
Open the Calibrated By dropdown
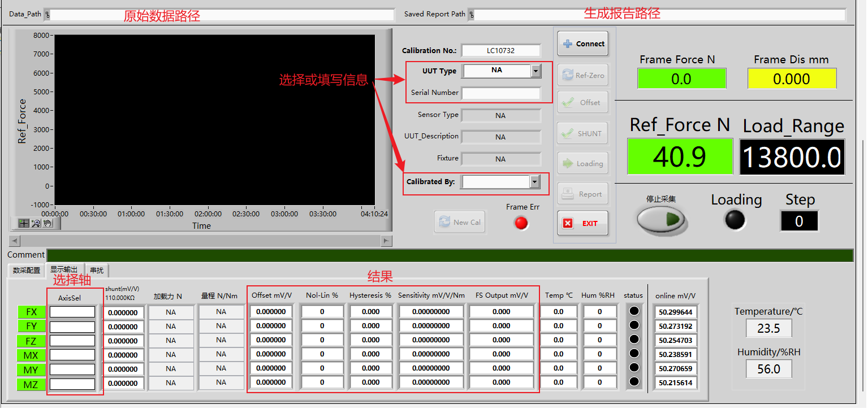[x=534, y=181]
